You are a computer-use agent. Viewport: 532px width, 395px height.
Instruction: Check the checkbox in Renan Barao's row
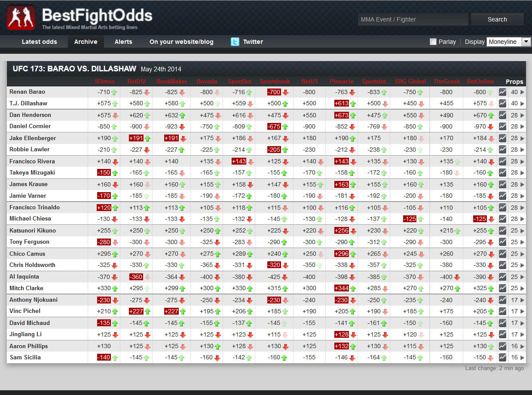(x=502, y=92)
